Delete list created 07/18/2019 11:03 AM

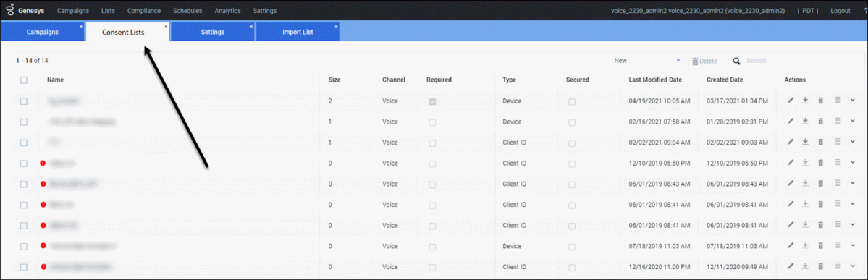pyautogui.click(x=821, y=246)
